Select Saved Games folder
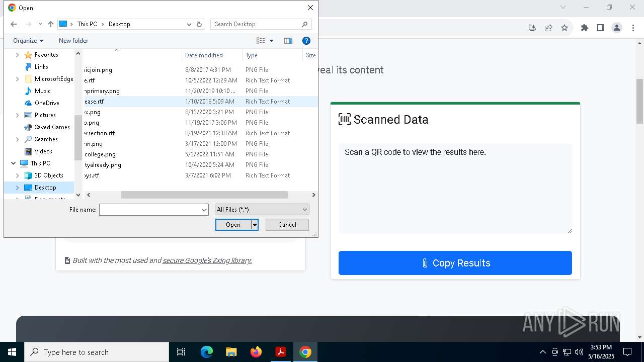Image resolution: width=644 pixels, height=362 pixels. [52, 127]
